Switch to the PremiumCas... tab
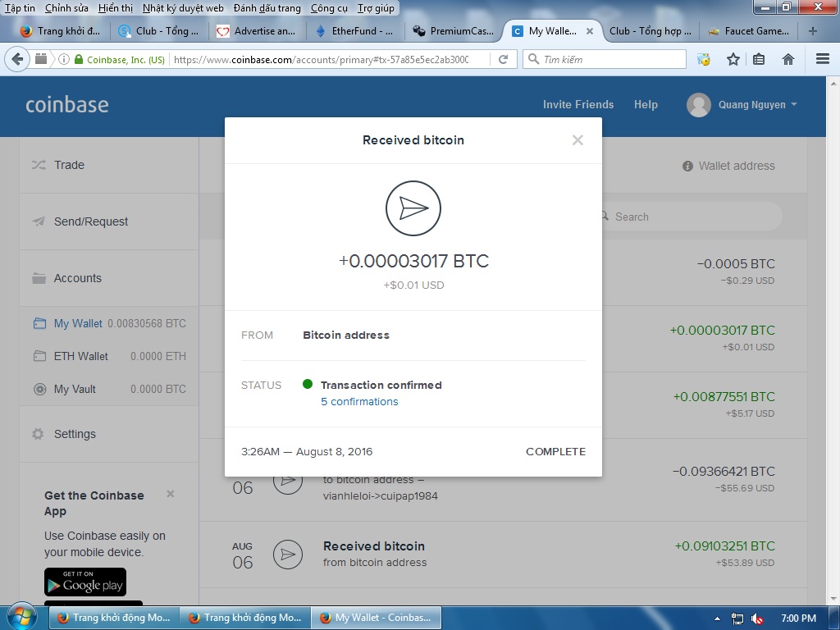This screenshot has width=840, height=630. coord(454,31)
